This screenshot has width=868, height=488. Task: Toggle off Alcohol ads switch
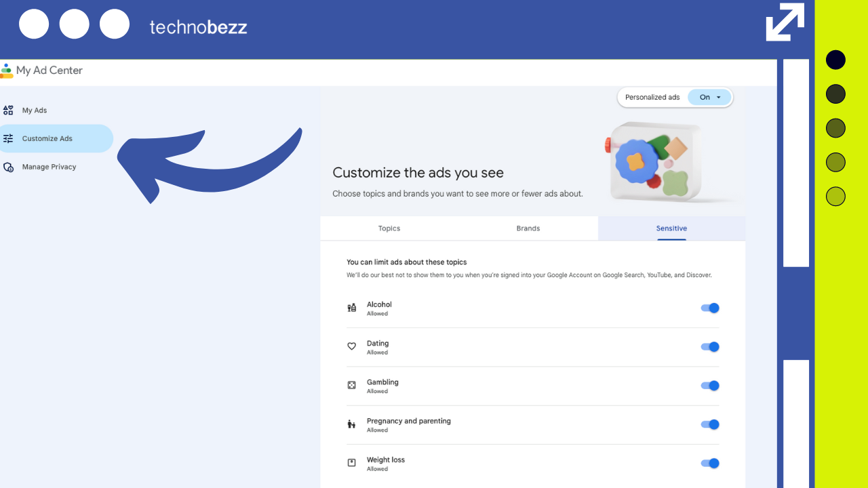(x=709, y=308)
